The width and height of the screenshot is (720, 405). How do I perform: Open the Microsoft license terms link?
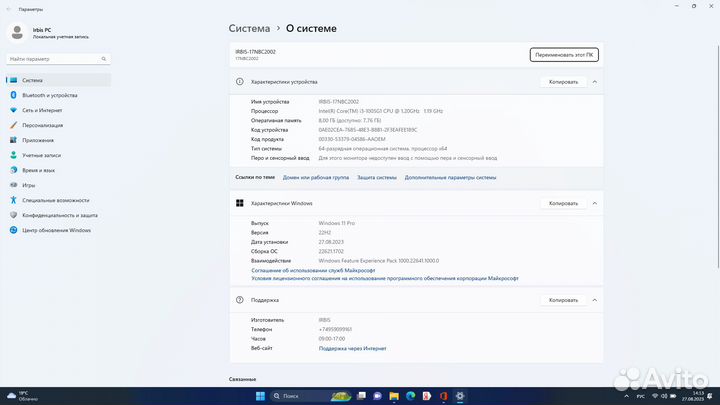point(385,278)
